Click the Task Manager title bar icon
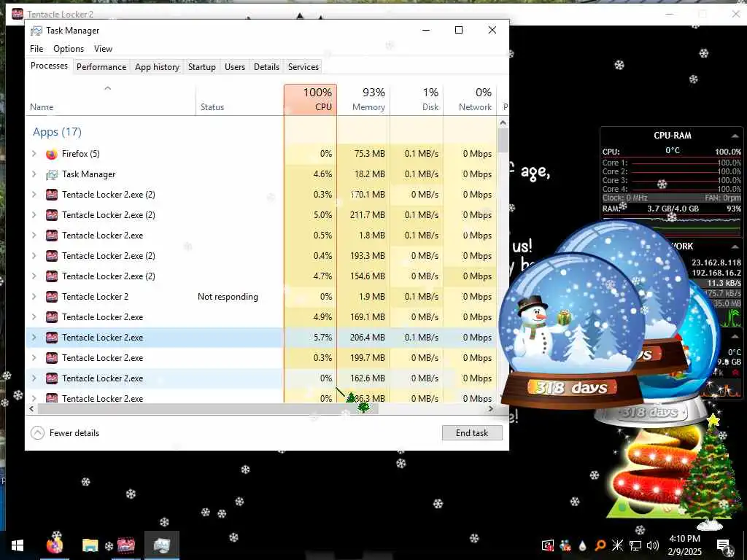The height and width of the screenshot is (560, 747). [x=36, y=31]
